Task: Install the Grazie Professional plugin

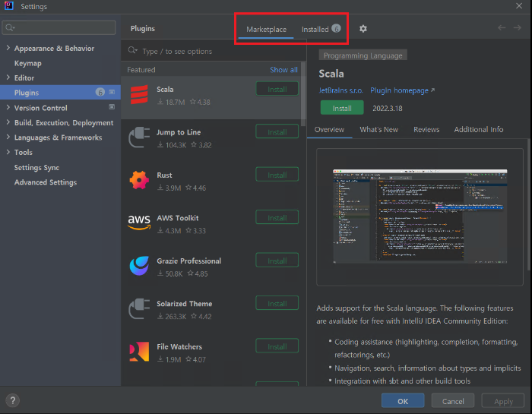Action: tap(277, 261)
